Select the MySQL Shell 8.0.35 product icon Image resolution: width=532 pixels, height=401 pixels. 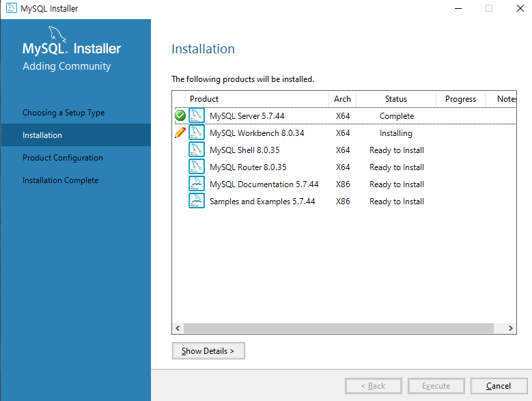(x=197, y=150)
